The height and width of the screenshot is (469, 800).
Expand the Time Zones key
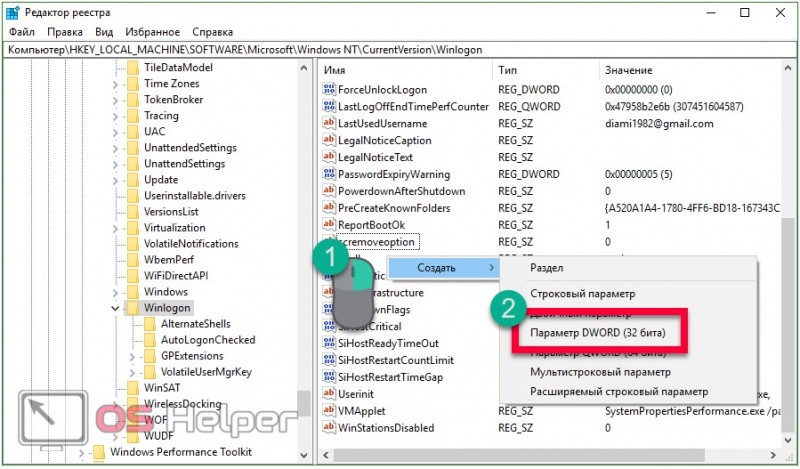[115, 84]
